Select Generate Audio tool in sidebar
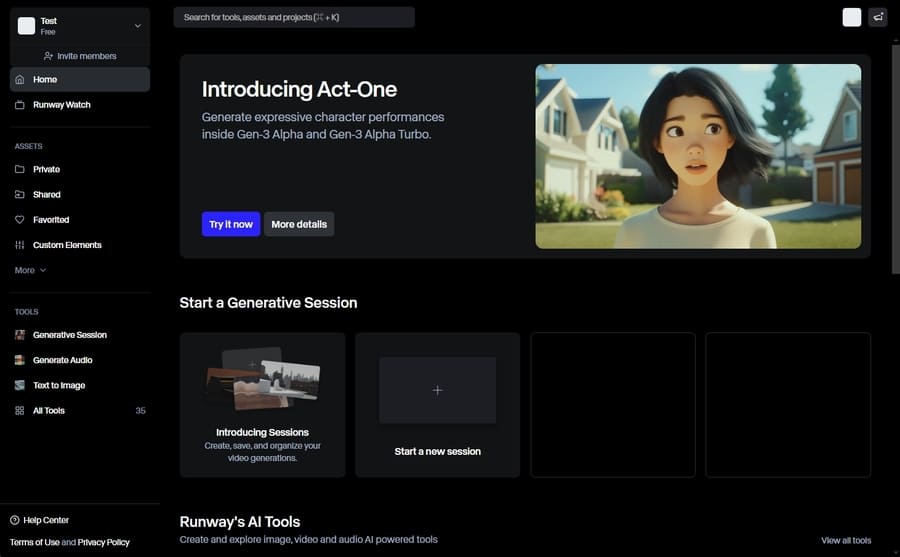 pyautogui.click(x=80, y=360)
